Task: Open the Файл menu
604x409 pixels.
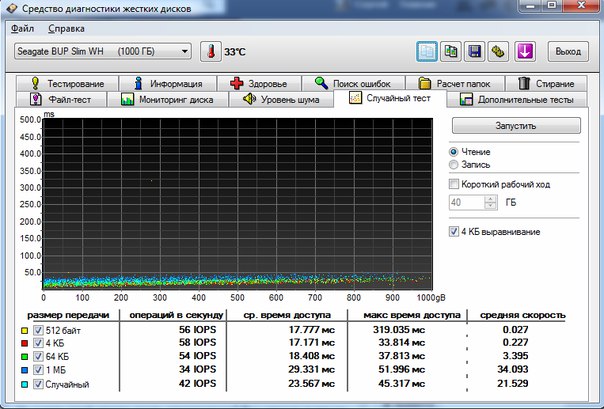Action: point(23,30)
